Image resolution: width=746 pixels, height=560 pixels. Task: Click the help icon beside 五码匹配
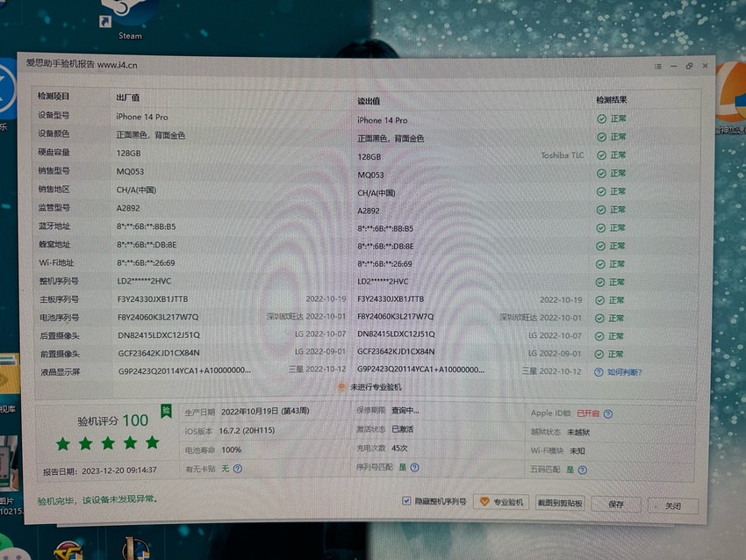coord(583,470)
